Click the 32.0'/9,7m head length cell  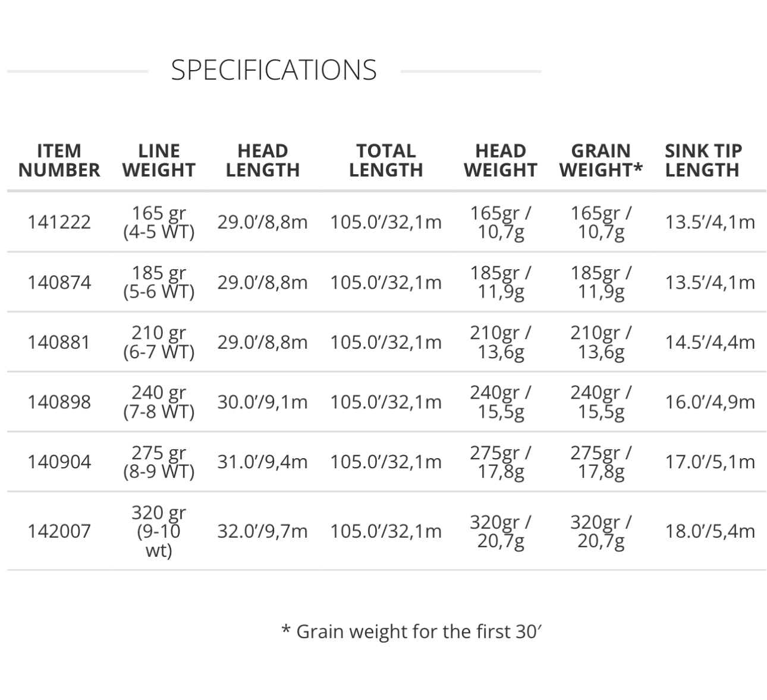click(x=262, y=531)
